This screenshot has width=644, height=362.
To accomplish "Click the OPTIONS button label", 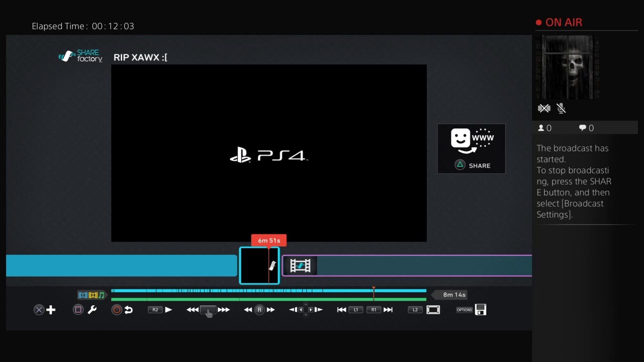I will (464, 310).
